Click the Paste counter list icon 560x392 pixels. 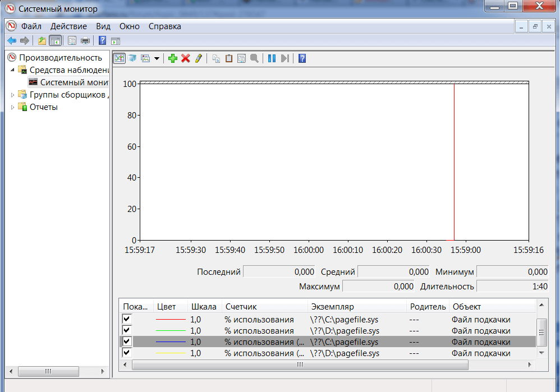click(229, 58)
